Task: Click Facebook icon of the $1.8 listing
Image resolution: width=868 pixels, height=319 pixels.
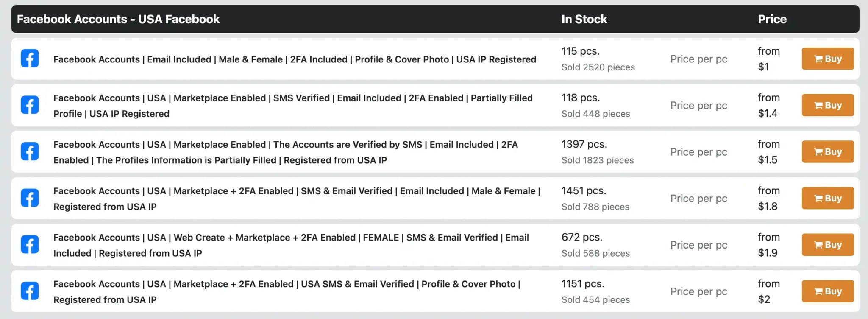Action: [x=30, y=198]
